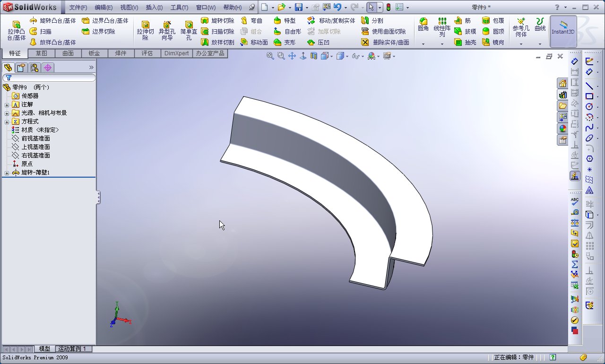Select Delete Solid/Surface (删除实体/曲面)
Screen dimensions: 605x364
(x=385, y=42)
